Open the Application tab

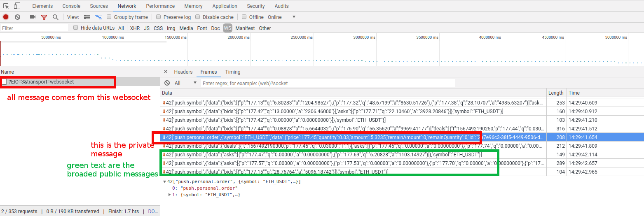tap(225, 6)
